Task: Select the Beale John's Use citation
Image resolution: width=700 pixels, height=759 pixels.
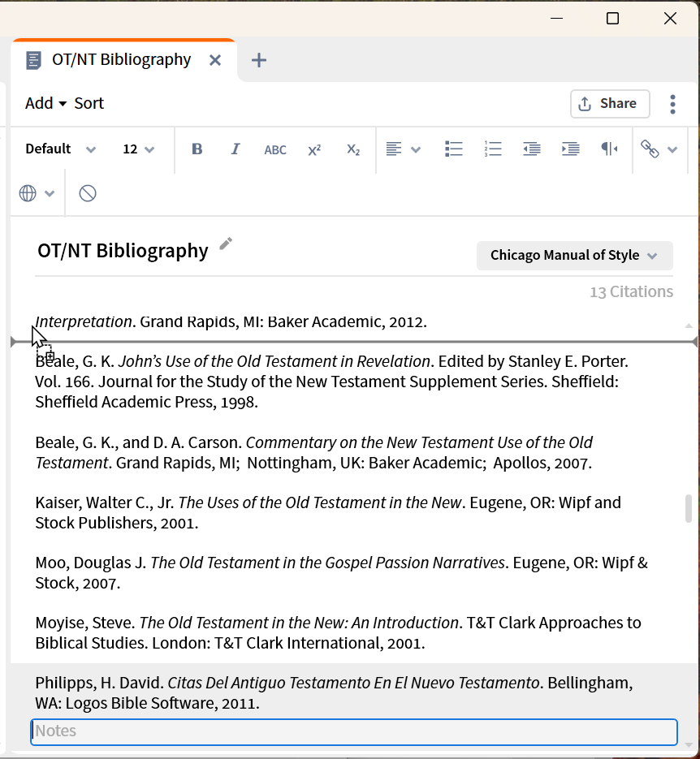Action: (x=331, y=382)
